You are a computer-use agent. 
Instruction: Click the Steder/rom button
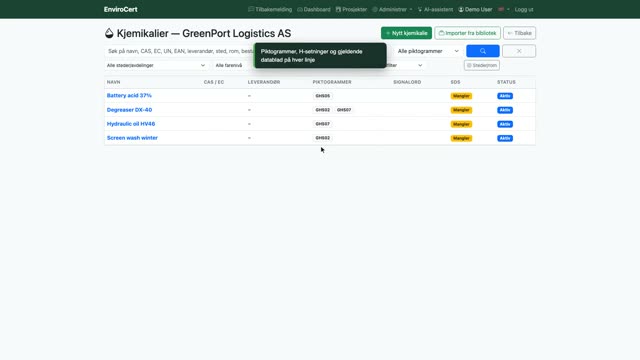482,65
